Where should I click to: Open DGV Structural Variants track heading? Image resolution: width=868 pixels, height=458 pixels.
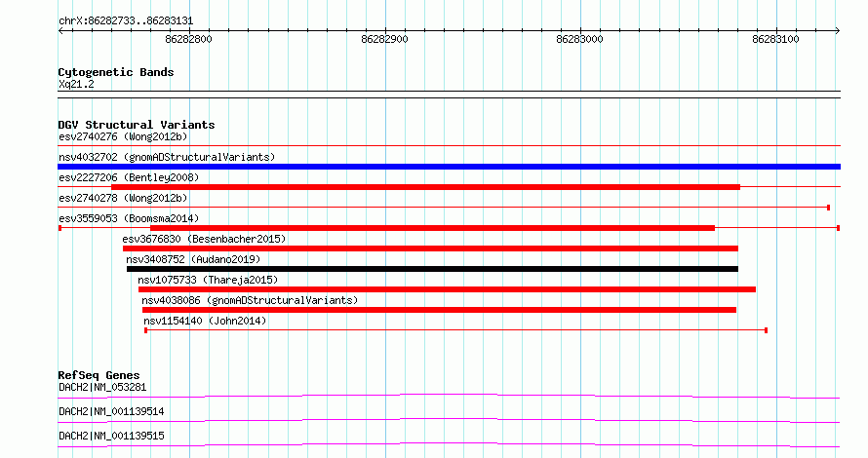tap(137, 125)
